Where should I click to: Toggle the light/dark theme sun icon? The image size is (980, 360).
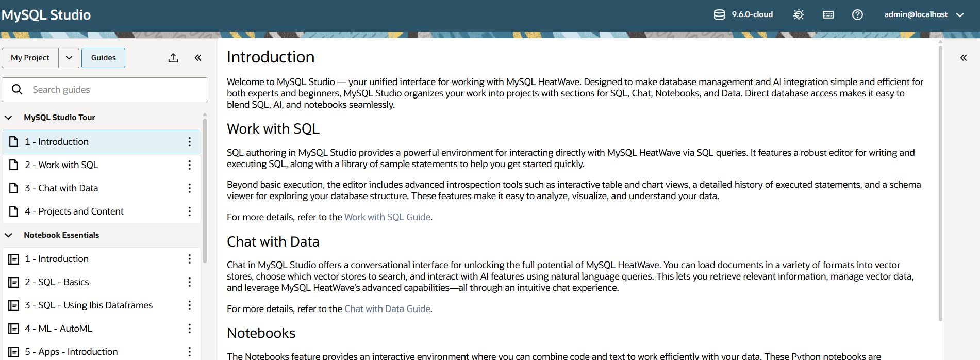(799, 14)
